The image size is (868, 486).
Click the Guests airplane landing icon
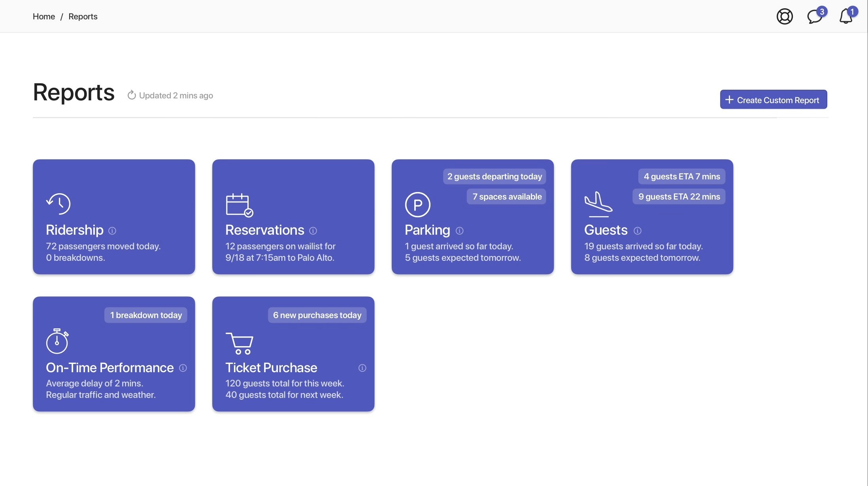(x=598, y=204)
